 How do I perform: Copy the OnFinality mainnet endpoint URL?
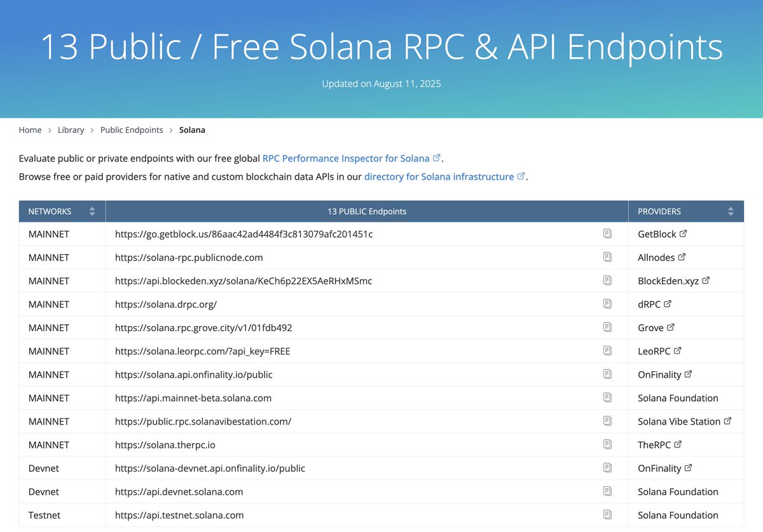607,374
